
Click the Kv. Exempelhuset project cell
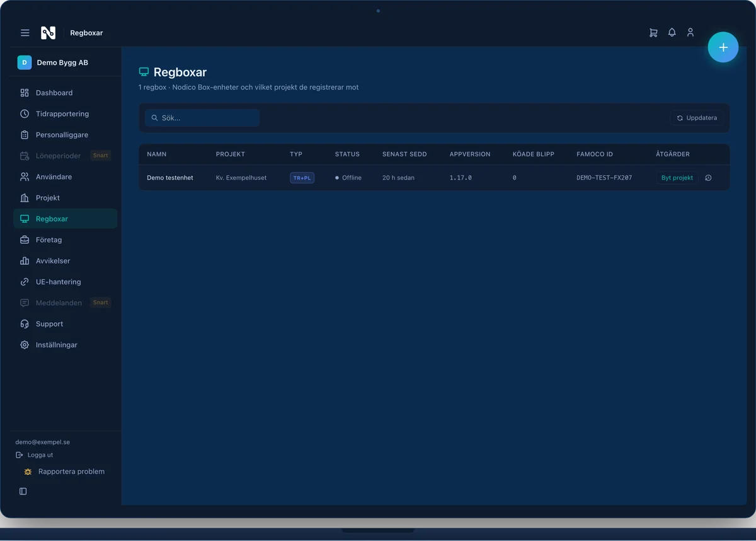241,178
